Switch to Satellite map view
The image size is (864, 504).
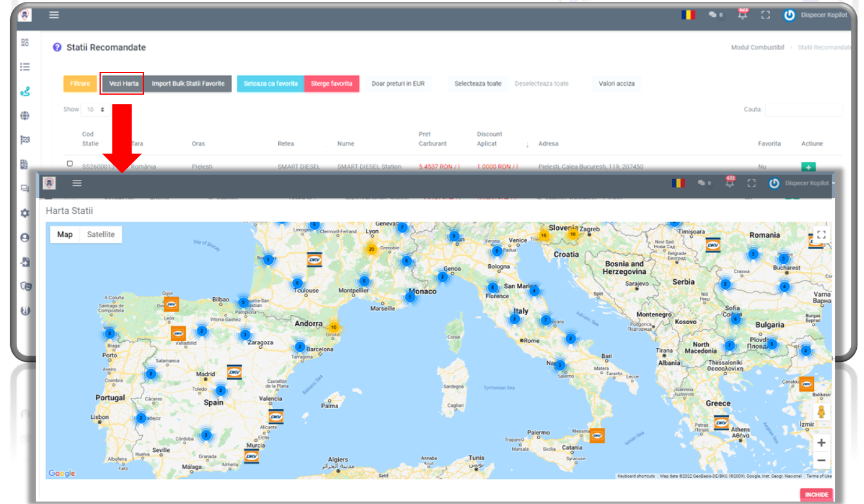[100, 235]
